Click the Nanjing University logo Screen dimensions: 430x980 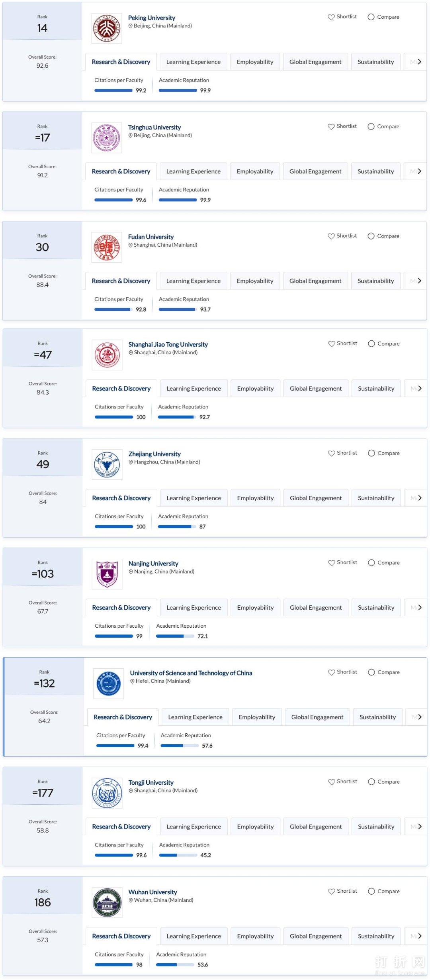(x=107, y=574)
